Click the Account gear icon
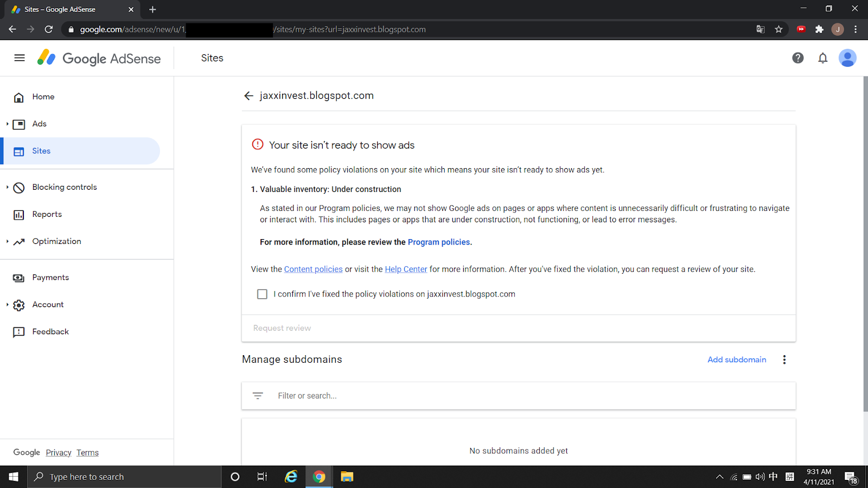The width and height of the screenshot is (868, 488). (x=19, y=305)
